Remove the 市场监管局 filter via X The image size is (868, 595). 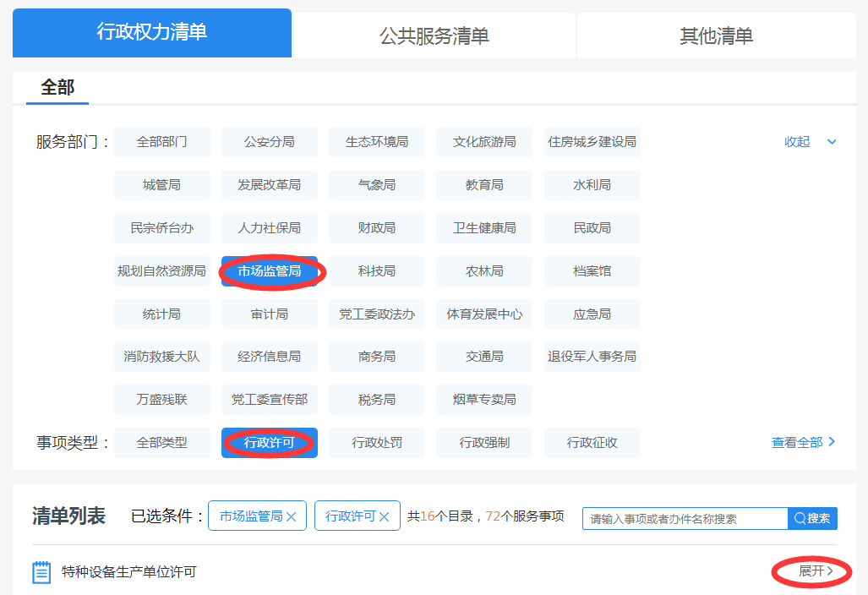click(x=292, y=516)
